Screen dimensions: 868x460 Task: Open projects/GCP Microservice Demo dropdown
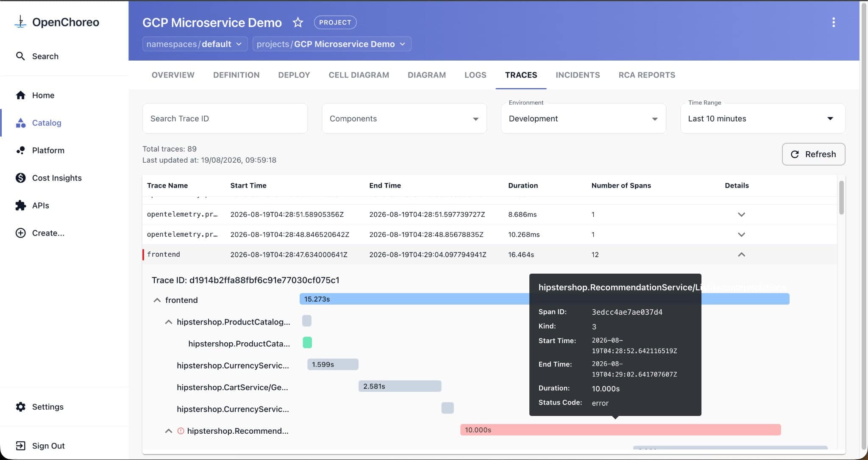332,44
